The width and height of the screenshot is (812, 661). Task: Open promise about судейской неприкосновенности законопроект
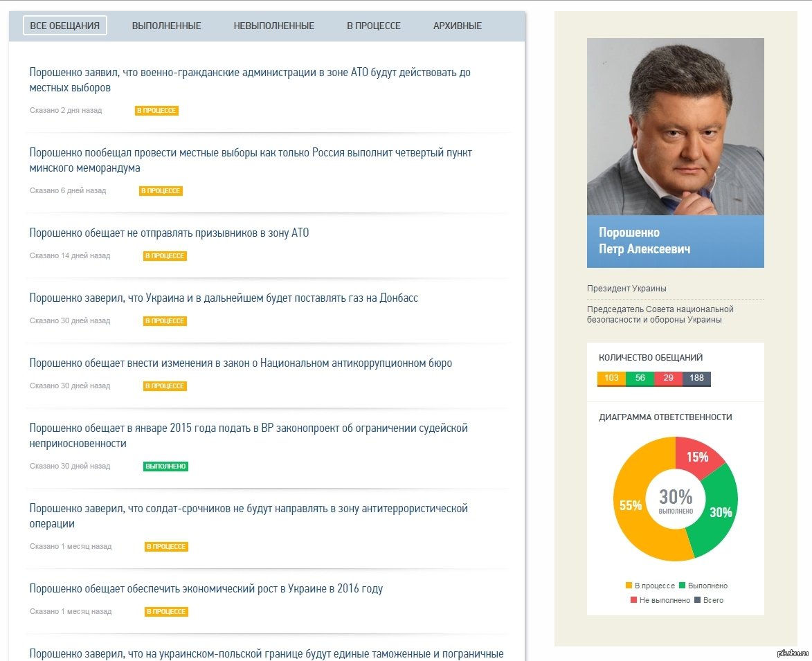point(249,435)
